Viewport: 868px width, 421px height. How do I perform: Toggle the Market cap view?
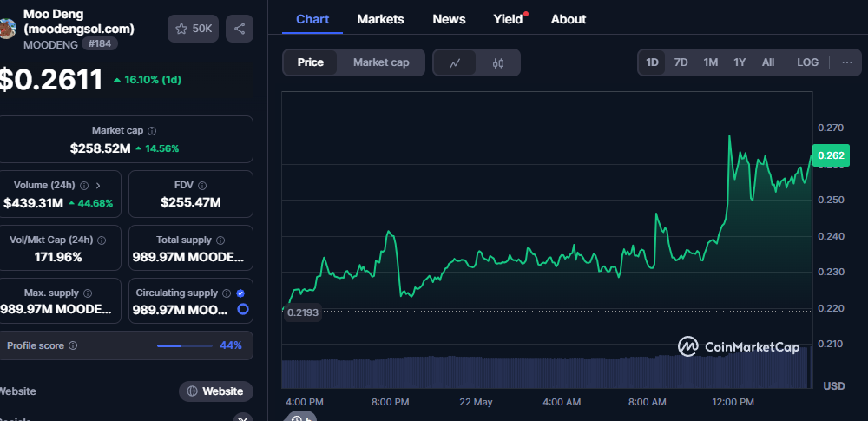click(x=381, y=62)
